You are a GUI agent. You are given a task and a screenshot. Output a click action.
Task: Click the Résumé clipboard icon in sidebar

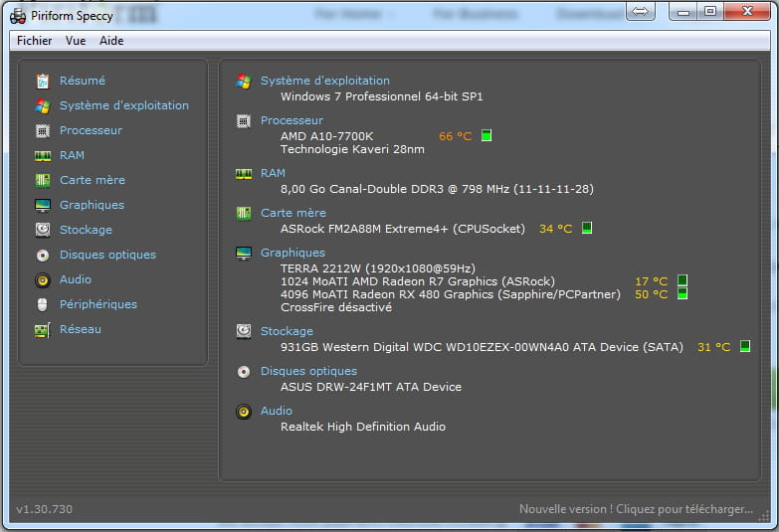coord(43,81)
